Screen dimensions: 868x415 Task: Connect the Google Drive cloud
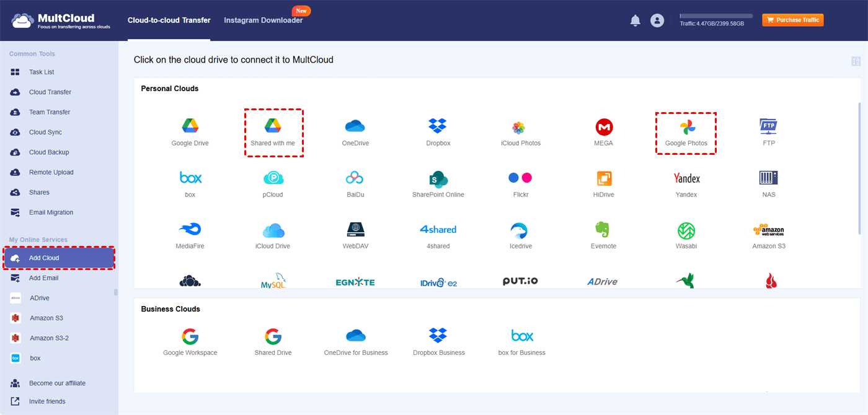[x=190, y=132]
